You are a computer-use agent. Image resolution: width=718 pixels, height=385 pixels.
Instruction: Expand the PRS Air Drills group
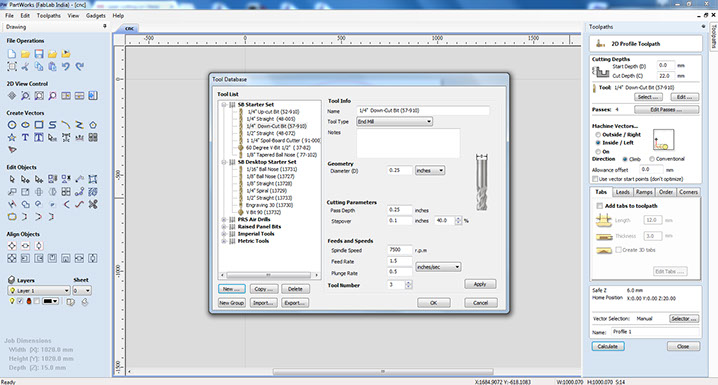tap(224, 220)
